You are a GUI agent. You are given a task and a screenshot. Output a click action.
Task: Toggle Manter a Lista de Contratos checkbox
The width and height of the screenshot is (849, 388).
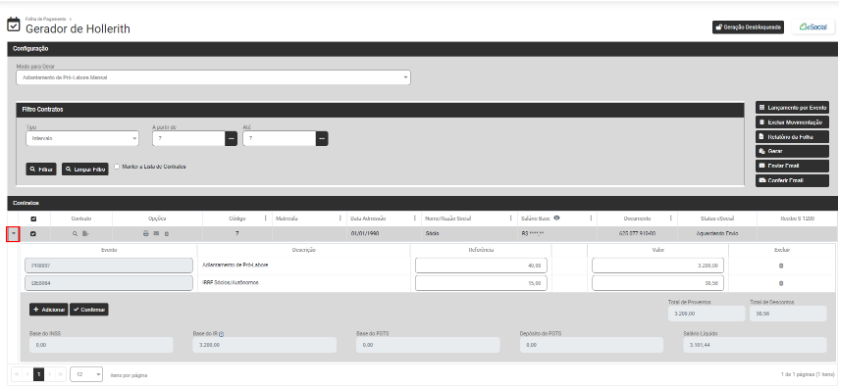click(117, 167)
